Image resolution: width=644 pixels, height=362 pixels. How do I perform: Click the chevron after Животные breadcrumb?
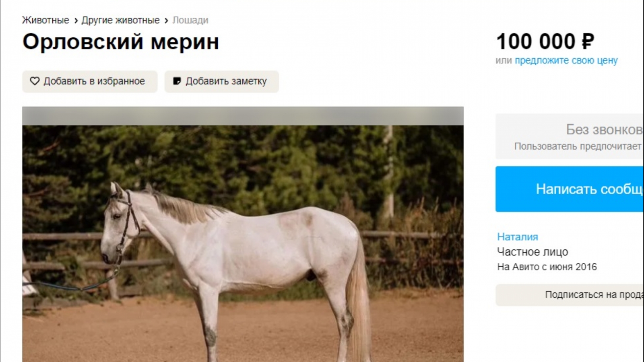tap(76, 21)
